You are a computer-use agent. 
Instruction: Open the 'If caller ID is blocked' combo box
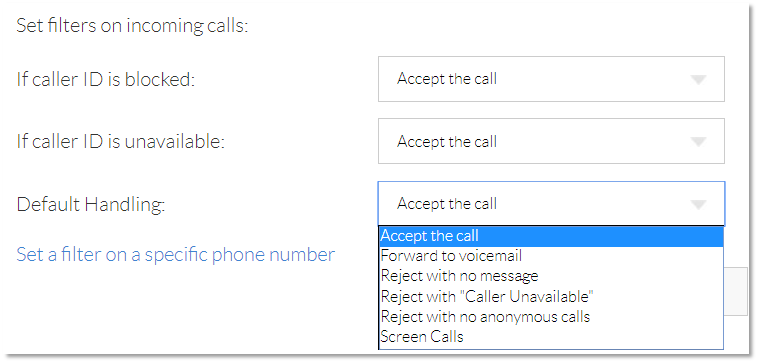551,79
